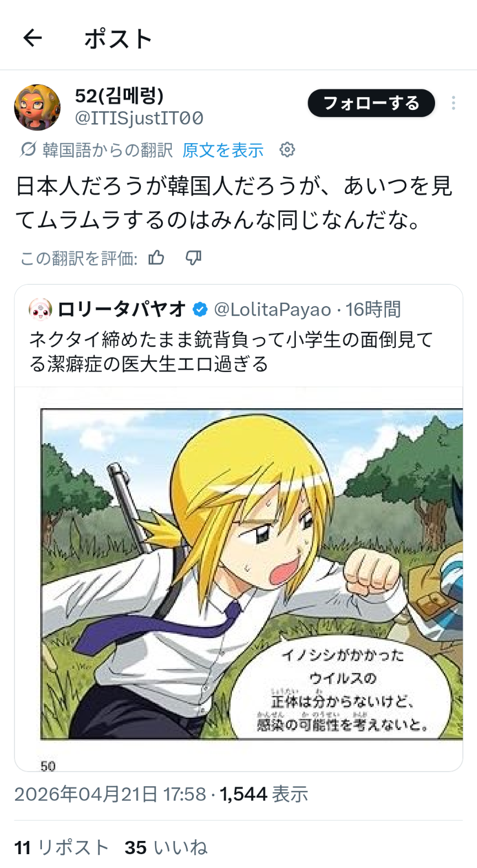View the 35 いいね list
This screenshot has height=868, width=477.
(x=166, y=848)
